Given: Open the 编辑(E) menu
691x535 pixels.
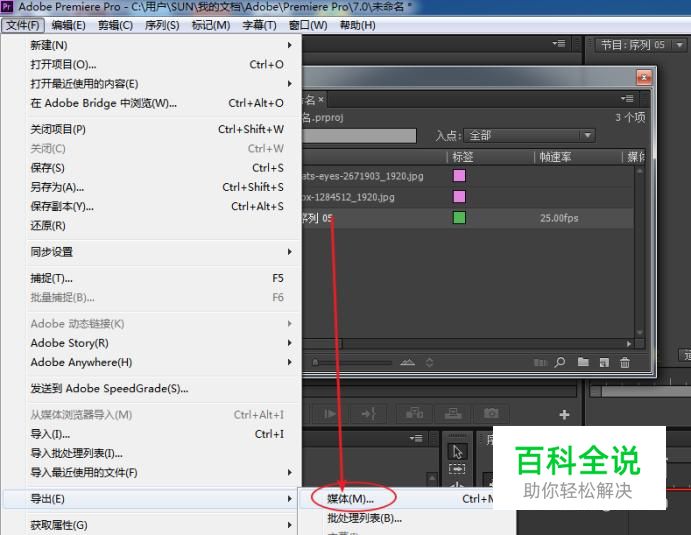Looking at the screenshot, I should [69, 25].
